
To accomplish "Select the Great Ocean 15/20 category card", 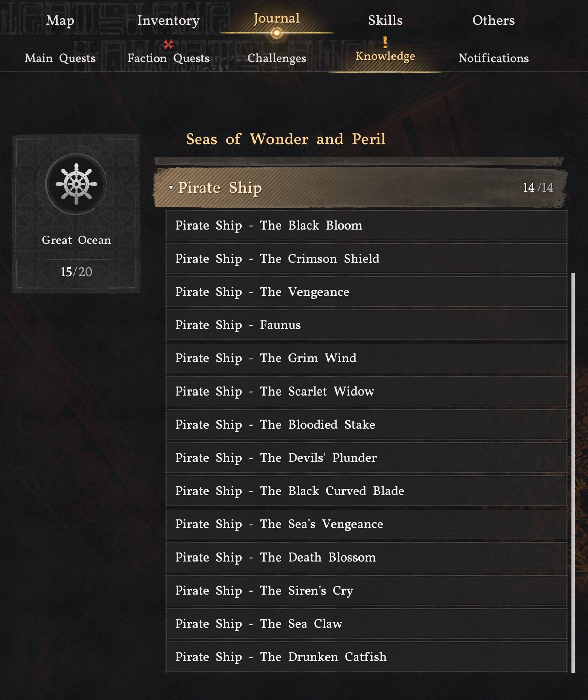I will 76,214.
